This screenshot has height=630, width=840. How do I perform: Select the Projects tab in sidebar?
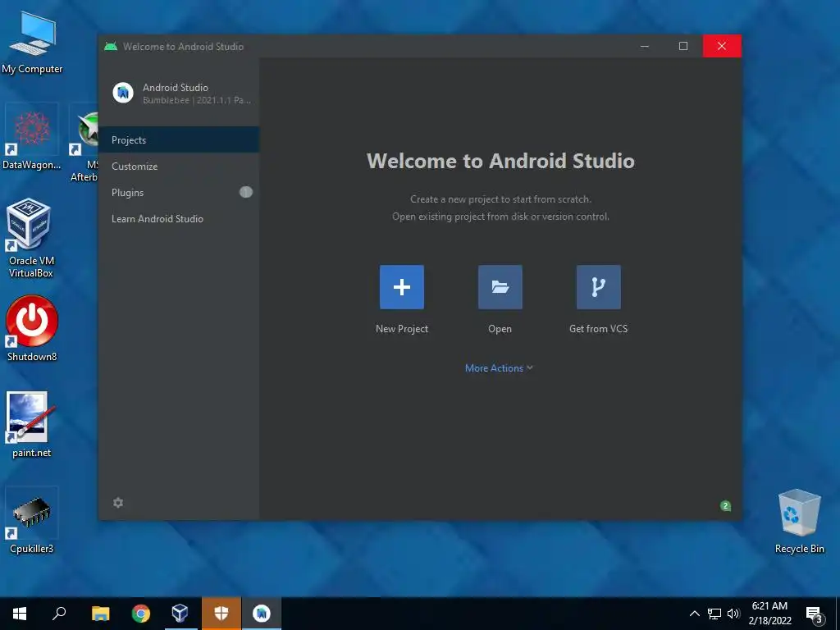click(x=179, y=139)
